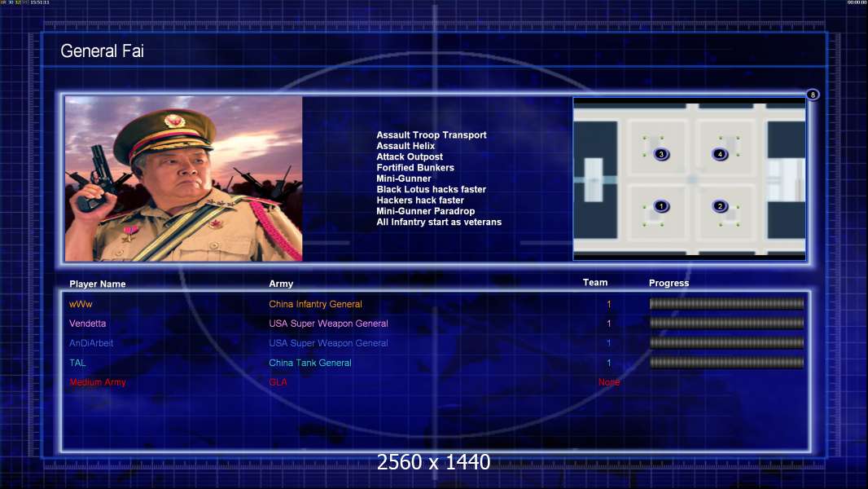Click the circled 8 marker above the map
This screenshot has height=489, width=868.
(812, 95)
